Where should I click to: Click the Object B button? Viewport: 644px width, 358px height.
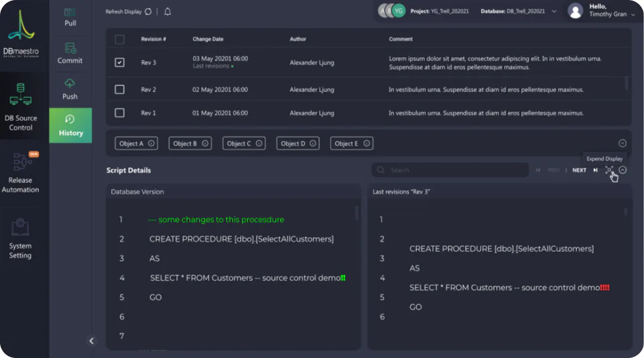coord(190,143)
